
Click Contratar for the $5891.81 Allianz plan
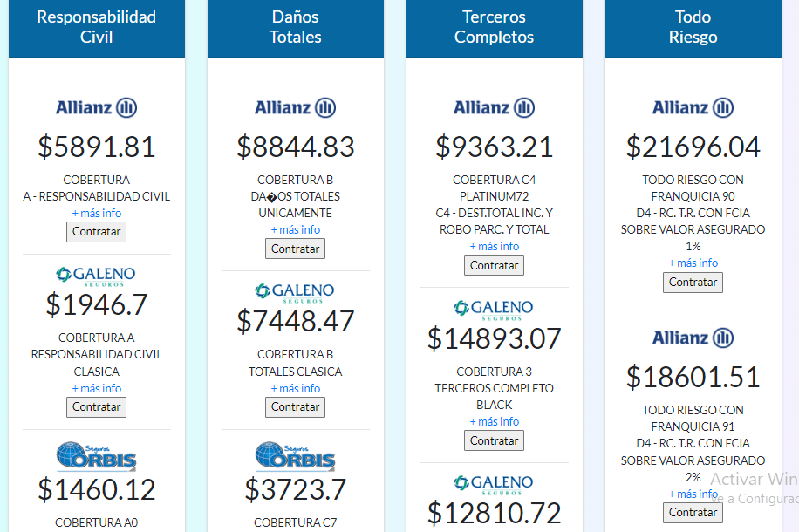[96, 231]
